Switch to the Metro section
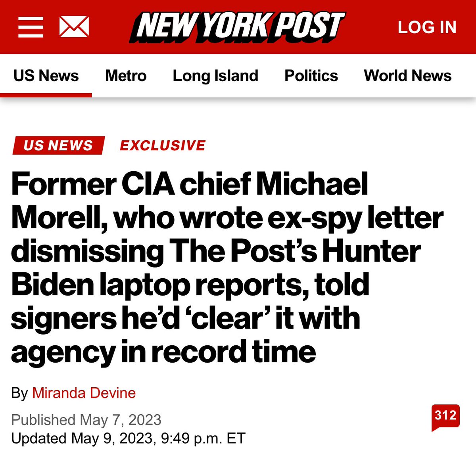 tap(126, 76)
